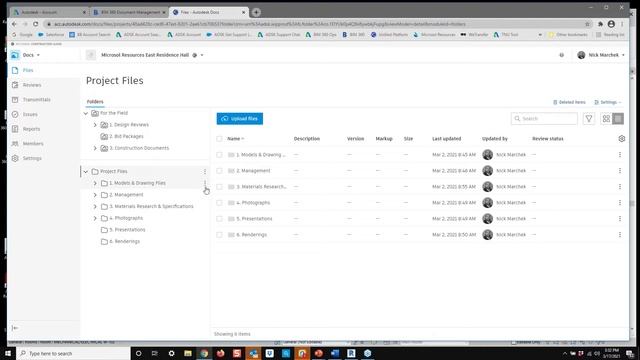Click the filter funnel icon
The width and height of the screenshot is (640, 360).
[589, 118]
